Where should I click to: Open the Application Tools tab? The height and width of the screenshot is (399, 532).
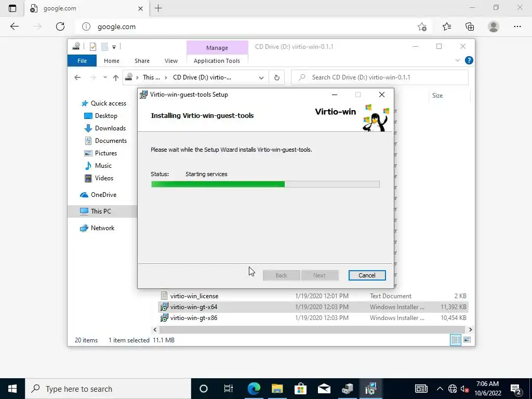coord(217,61)
